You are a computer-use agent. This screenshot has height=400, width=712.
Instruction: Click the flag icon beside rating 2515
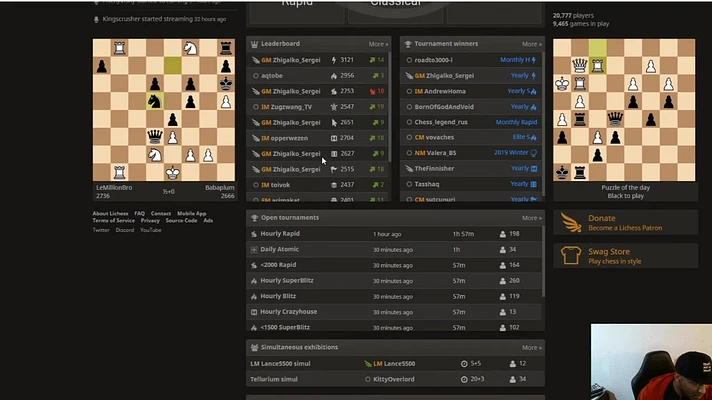click(x=334, y=169)
